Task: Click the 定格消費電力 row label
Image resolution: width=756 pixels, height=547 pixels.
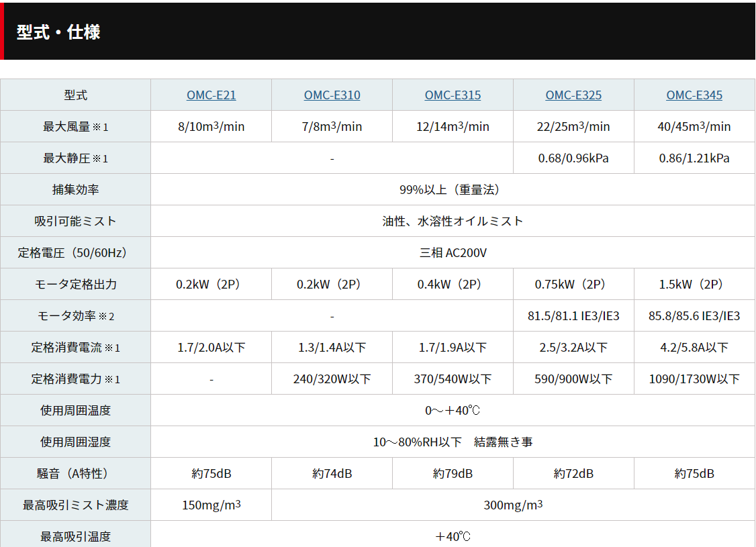Action: click(x=76, y=379)
